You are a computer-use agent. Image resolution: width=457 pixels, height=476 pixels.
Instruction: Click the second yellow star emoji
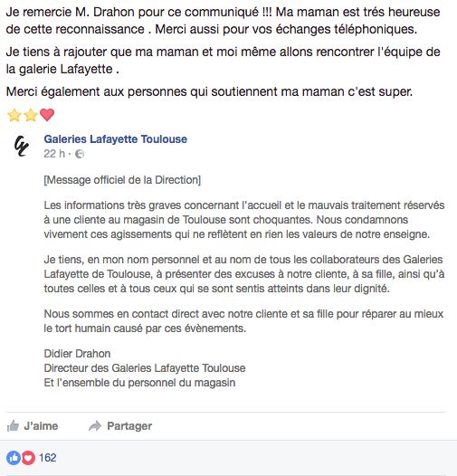coord(31,115)
